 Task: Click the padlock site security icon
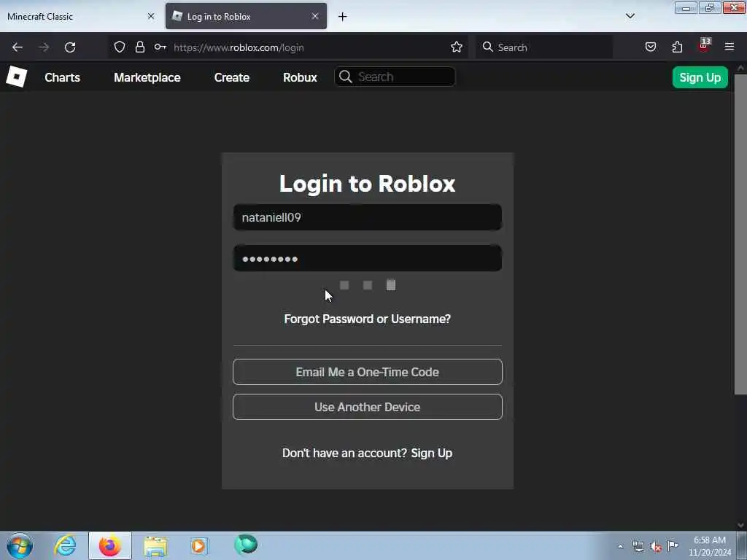pyautogui.click(x=139, y=47)
